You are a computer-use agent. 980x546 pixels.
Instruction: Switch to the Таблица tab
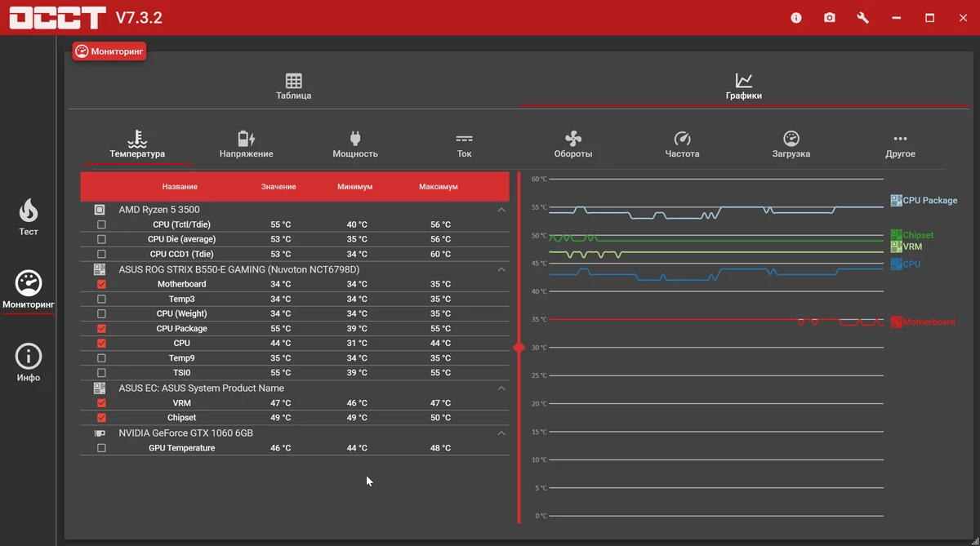pos(293,87)
